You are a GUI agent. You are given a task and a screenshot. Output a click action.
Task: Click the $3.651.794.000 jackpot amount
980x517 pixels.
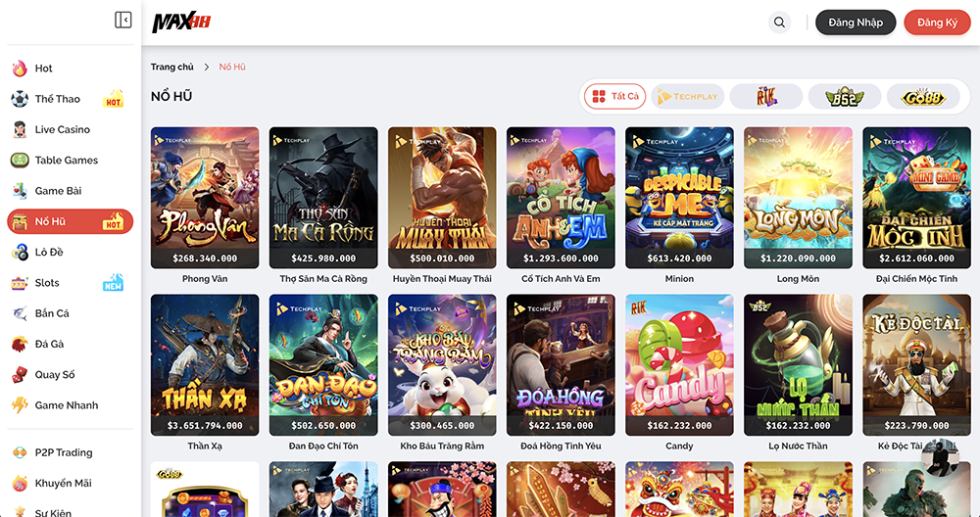coord(205,425)
